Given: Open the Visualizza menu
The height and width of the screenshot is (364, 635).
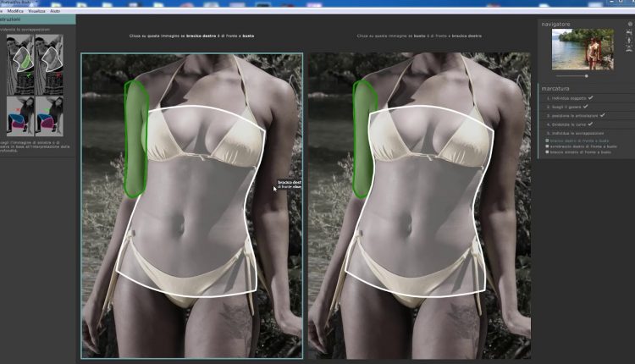Looking at the screenshot, I should tap(36, 11).
